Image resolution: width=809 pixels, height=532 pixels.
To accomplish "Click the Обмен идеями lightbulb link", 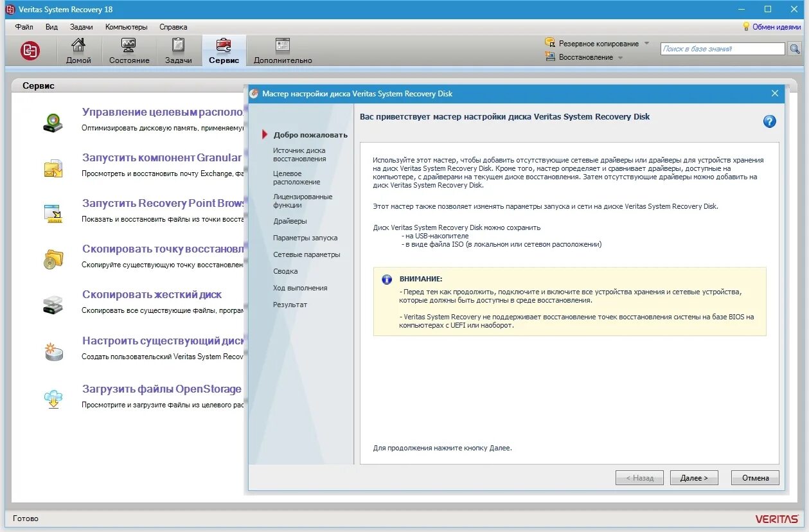I will pyautogui.click(x=772, y=27).
